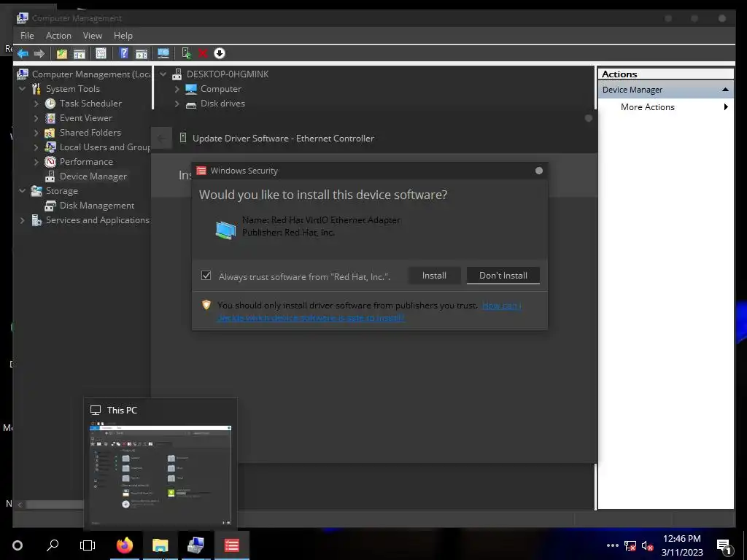Click the down-arrow Disable device icon

(x=219, y=53)
